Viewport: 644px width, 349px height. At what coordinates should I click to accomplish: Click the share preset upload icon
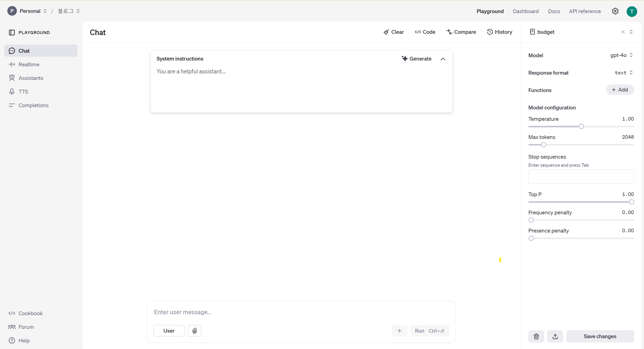pos(555,336)
